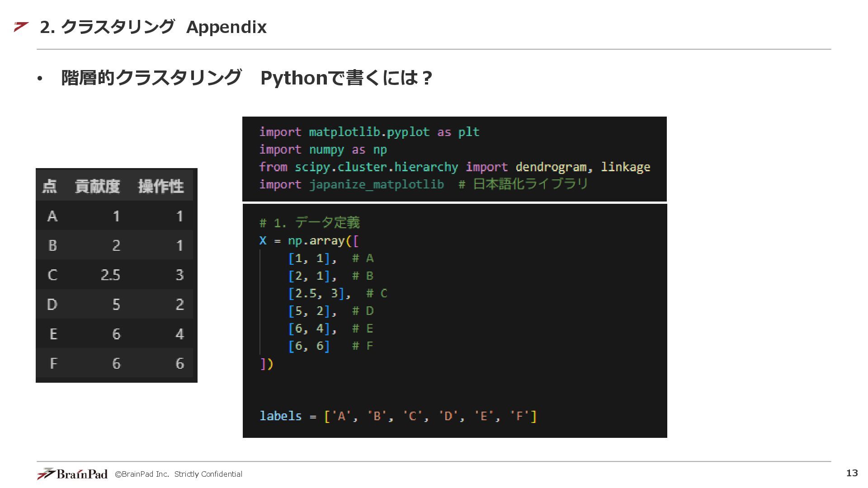Click 'import matplotlib.pyplot as plt' code line

(x=369, y=132)
